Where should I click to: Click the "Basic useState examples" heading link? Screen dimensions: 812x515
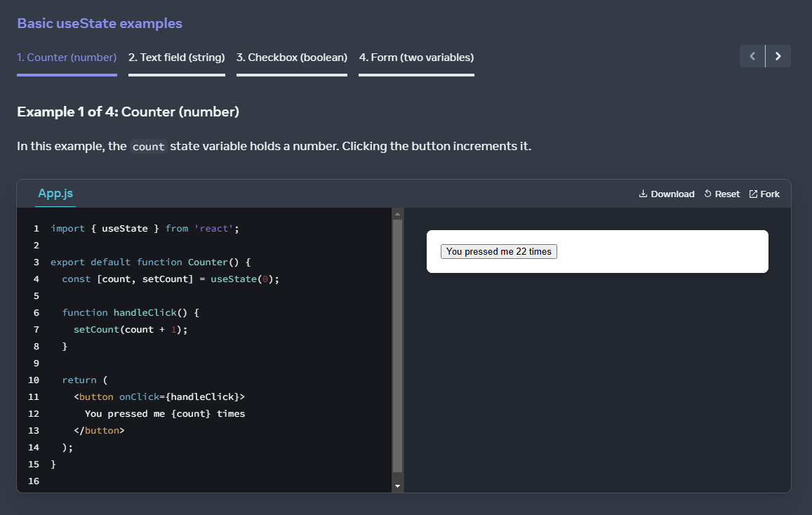click(99, 23)
